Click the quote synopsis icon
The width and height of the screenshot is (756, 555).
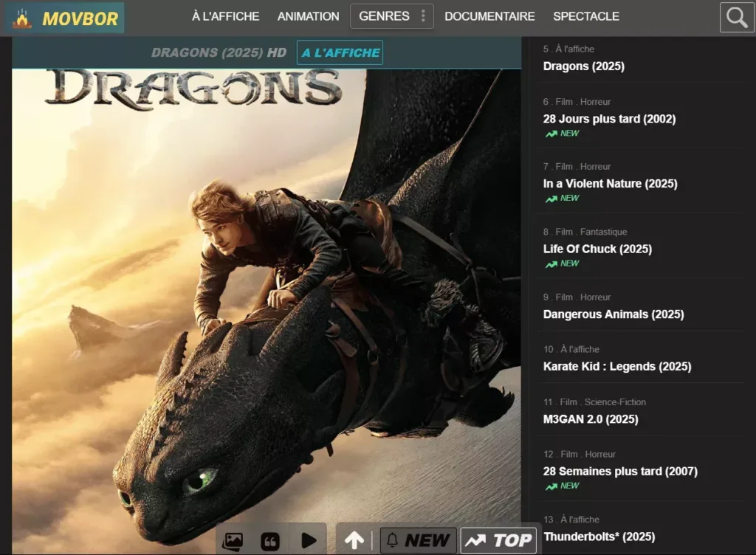pos(270,541)
